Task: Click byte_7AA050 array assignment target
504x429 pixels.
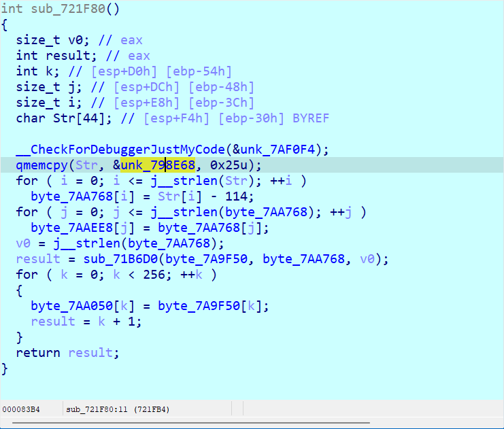Action: (x=71, y=306)
